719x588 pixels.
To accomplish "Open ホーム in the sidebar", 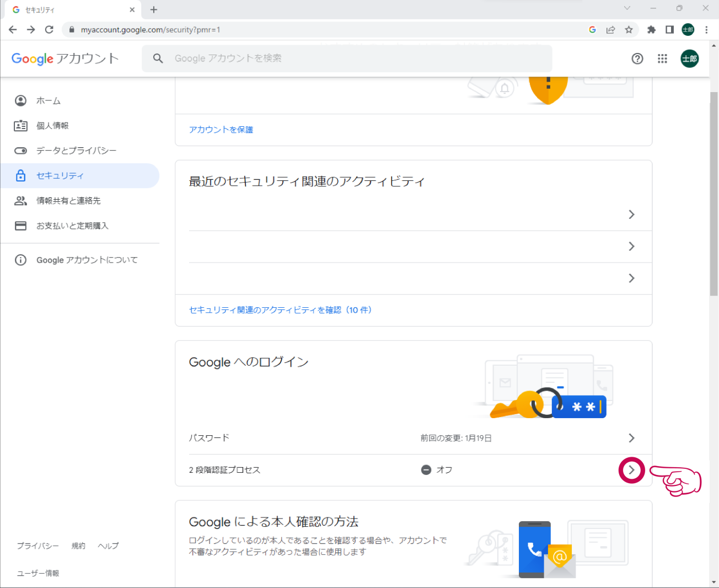I will point(80,100).
